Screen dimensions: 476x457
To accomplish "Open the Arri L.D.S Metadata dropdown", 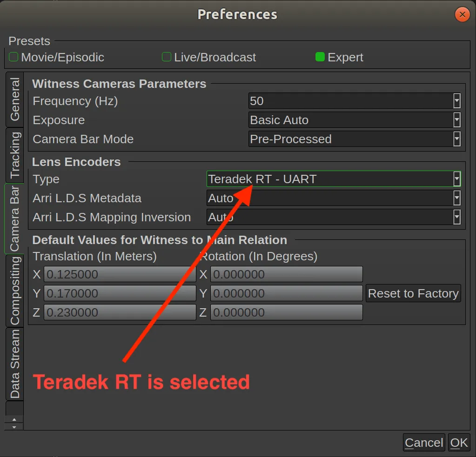I will point(334,198).
